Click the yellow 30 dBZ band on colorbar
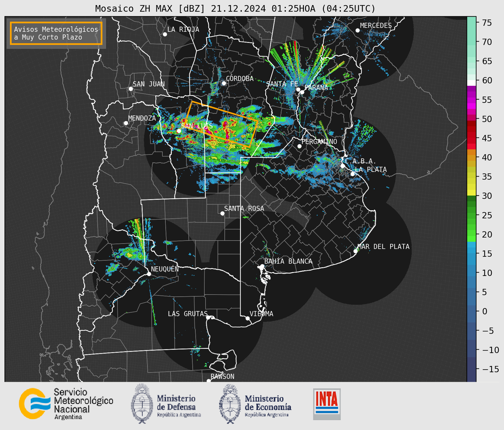Viewport: 504px width, 430px height. pos(471,193)
